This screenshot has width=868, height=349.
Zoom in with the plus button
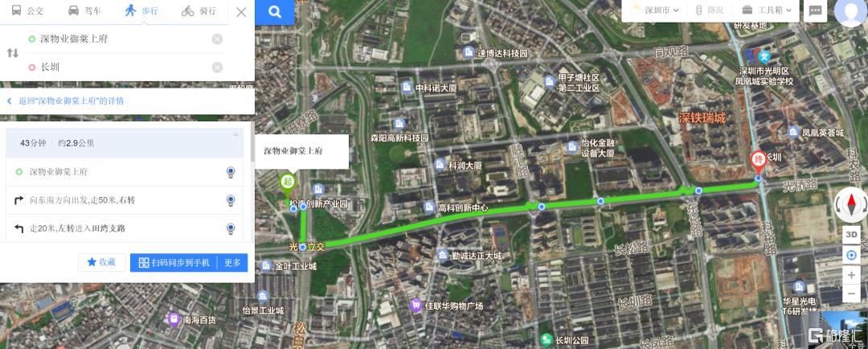tap(851, 275)
